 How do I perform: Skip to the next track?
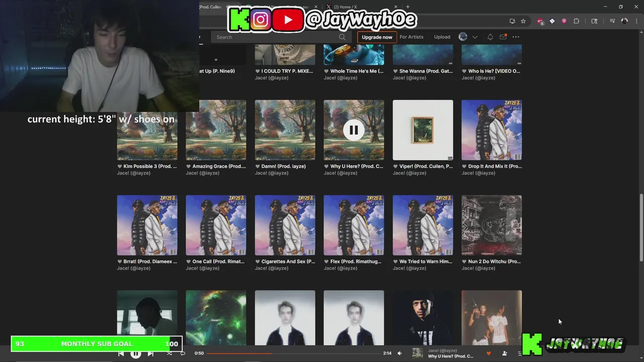pyautogui.click(x=150, y=353)
